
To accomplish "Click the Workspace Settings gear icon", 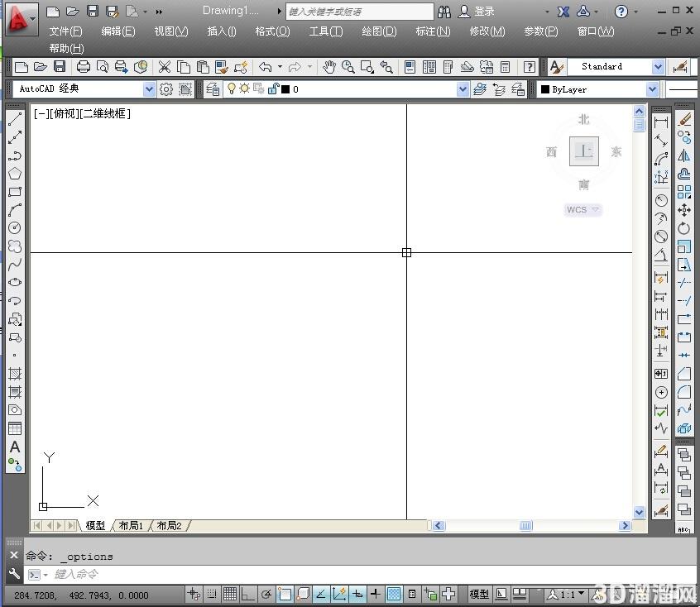I will [x=166, y=89].
